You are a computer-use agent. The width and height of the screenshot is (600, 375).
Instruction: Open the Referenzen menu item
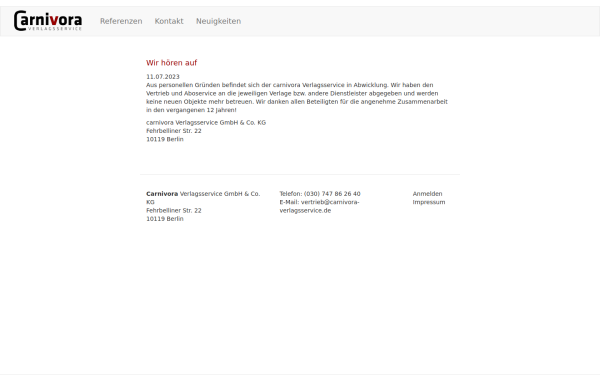click(x=121, y=21)
